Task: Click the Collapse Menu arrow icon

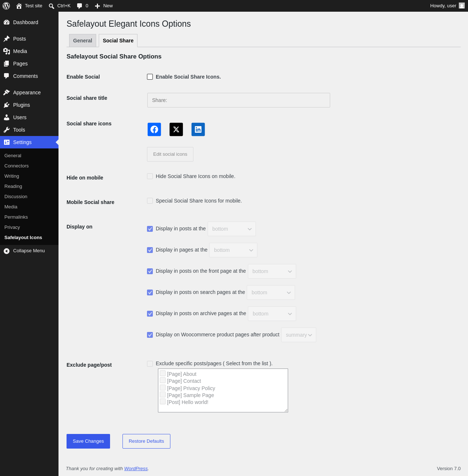Action: (x=7, y=251)
